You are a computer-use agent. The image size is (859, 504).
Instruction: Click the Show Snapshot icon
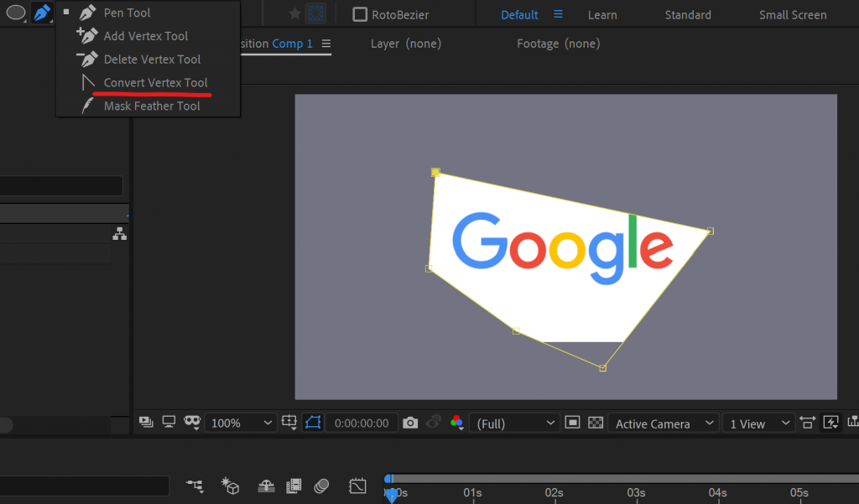tap(434, 422)
